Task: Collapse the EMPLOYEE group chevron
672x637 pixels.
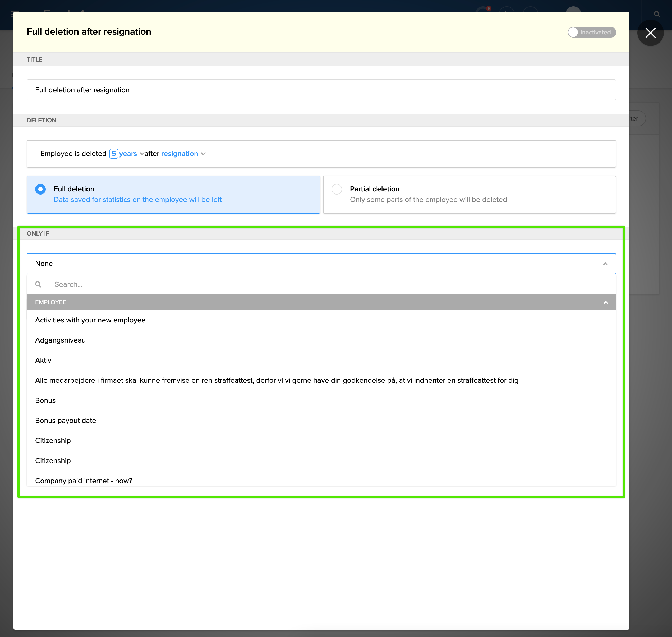Action: click(x=605, y=302)
